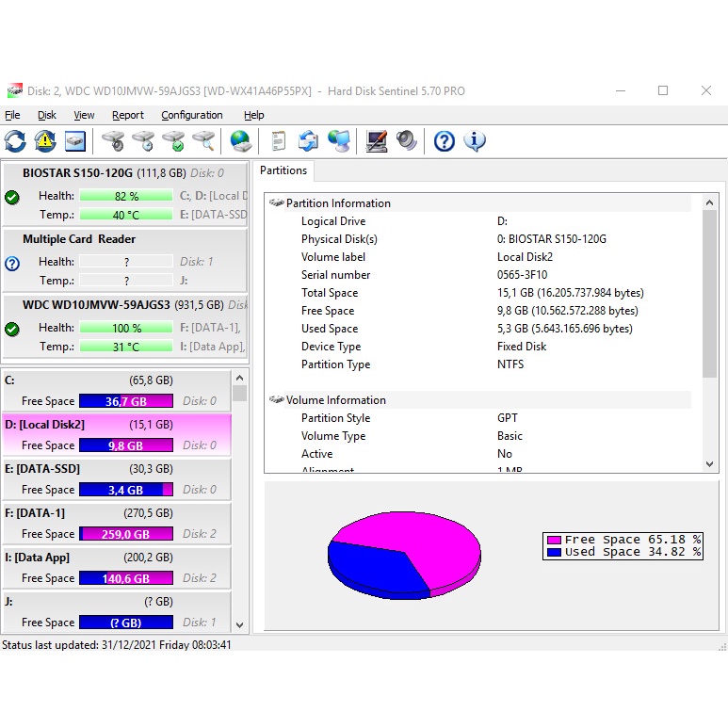This screenshot has width=728, height=728.
Task: Click the disk with magnifying glass icon
Action: [x=203, y=141]
